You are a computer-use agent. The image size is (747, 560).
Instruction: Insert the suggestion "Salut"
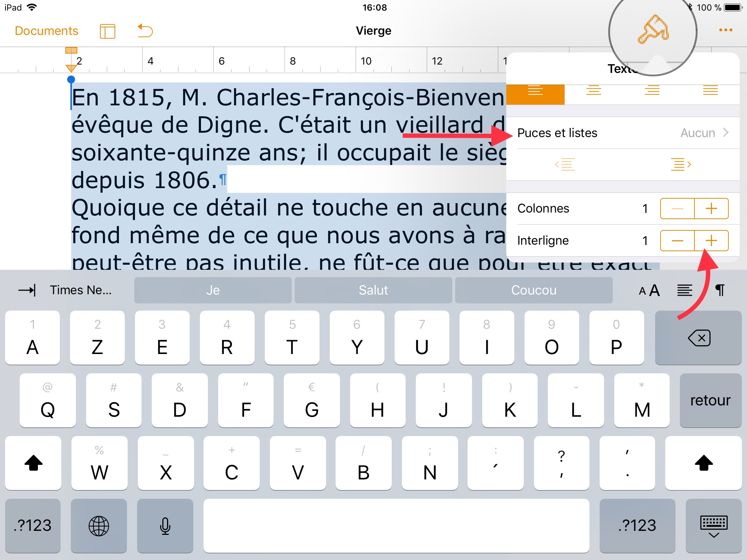(x=373, y=290)
